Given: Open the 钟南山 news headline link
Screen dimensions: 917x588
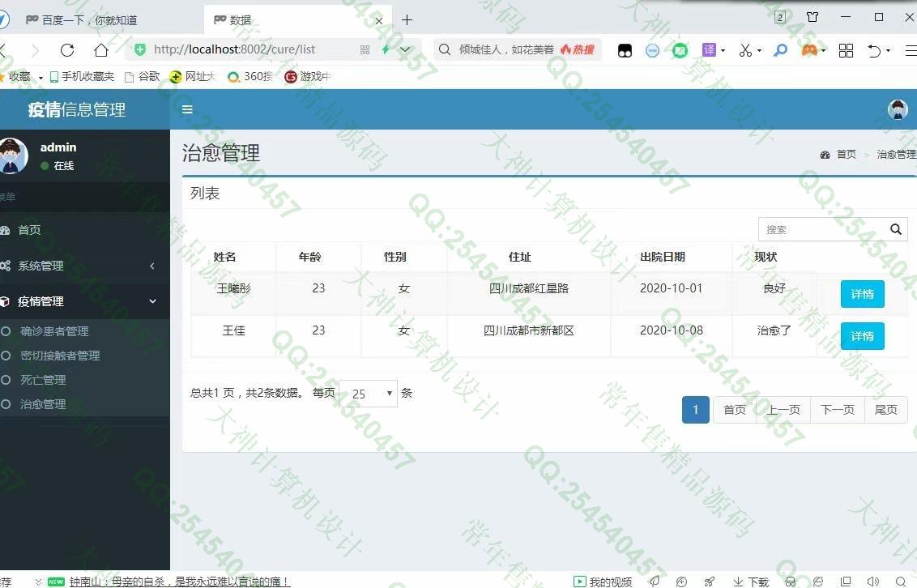Looking at the screenshot, I should coord(180,582).
